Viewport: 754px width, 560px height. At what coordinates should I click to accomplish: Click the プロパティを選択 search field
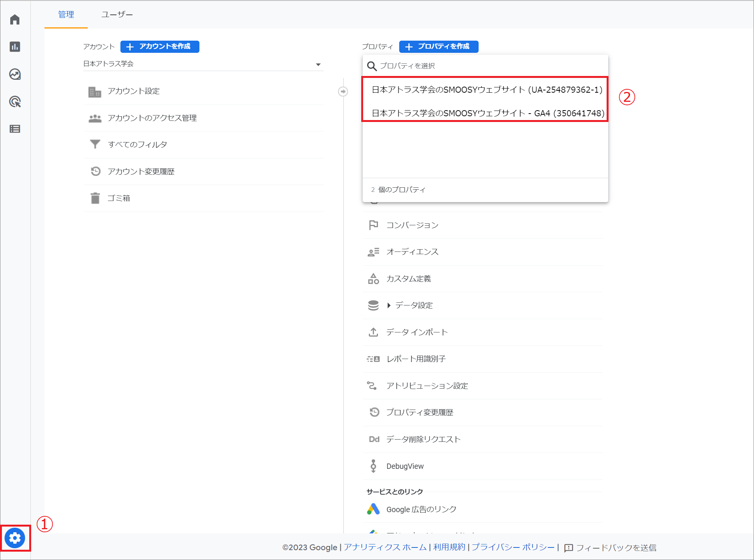click(485, 66)
